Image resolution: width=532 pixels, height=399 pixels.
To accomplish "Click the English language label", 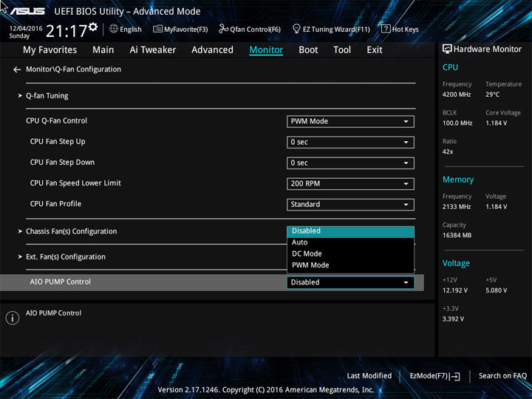I will tap(131, 30).
